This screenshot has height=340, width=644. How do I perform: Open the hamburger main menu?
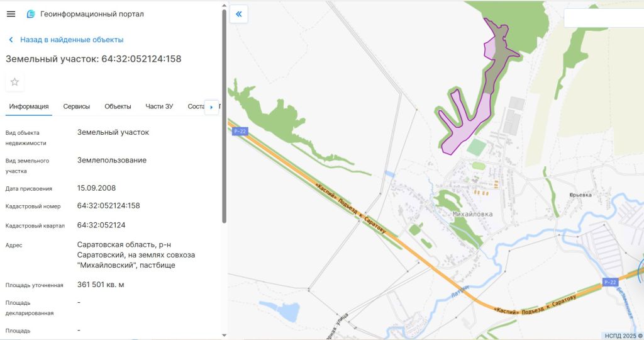tap(11, 14)
